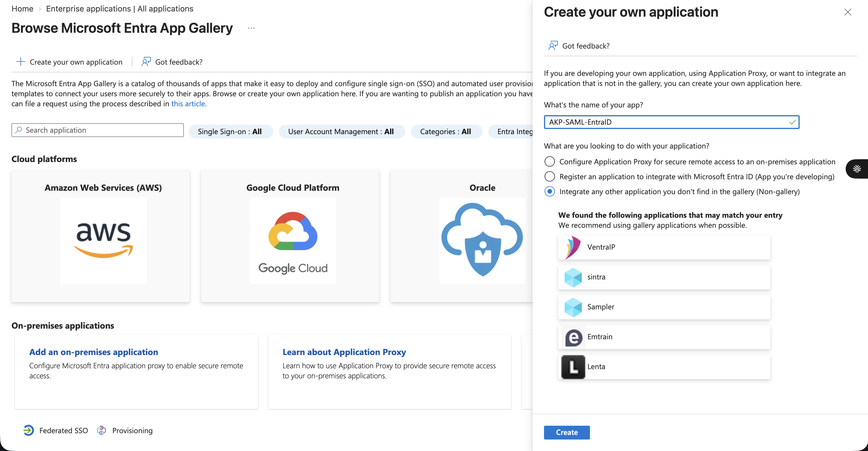The height and width of the screenshot is (451, 868).
Task: Click the app name input field
Action: [x=671, y=122]
